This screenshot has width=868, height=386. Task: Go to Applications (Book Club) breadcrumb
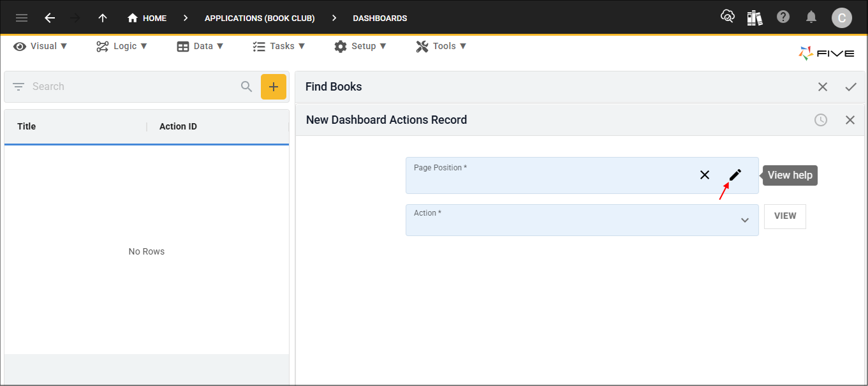click(x=260, y=18)
